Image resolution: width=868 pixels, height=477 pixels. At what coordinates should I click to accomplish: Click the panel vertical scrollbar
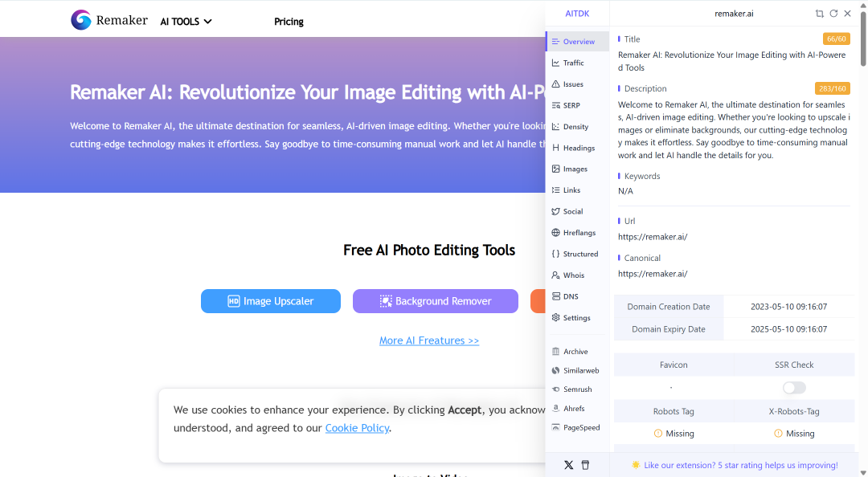863,39
